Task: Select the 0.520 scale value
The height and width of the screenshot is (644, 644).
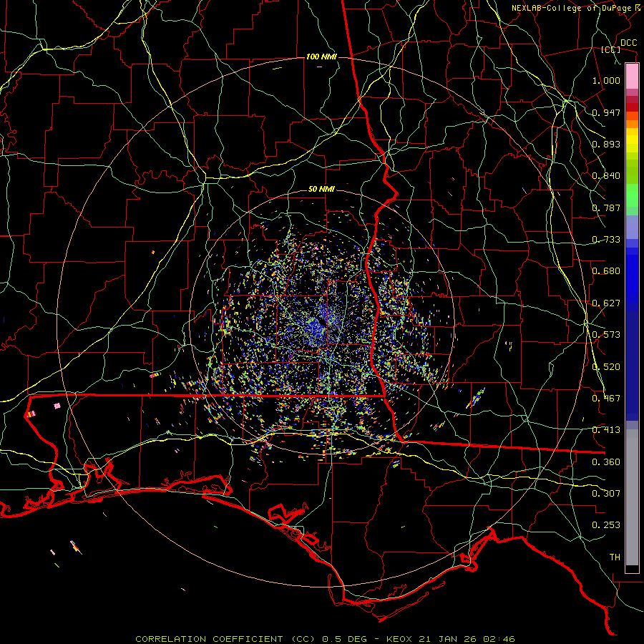Action: (x=606, y=367)
